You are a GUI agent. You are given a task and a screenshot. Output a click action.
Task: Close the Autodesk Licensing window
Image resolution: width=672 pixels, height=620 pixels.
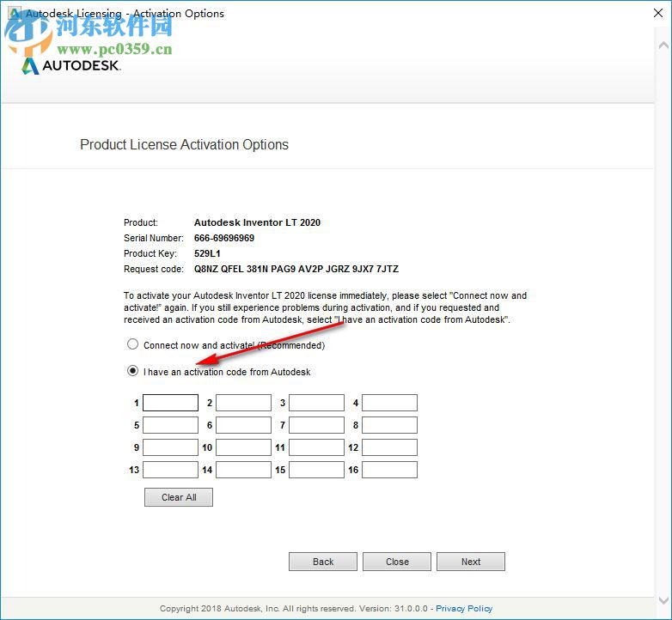(658, 13)
